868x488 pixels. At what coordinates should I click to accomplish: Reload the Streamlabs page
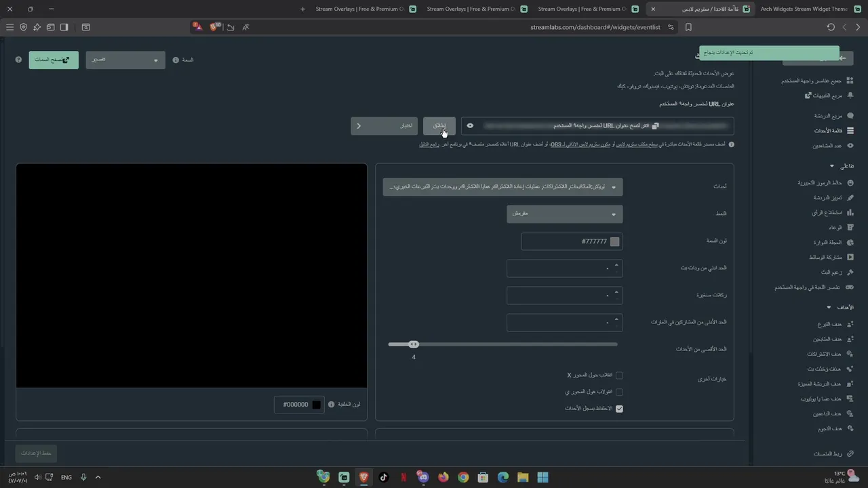(x=831, y=27)
